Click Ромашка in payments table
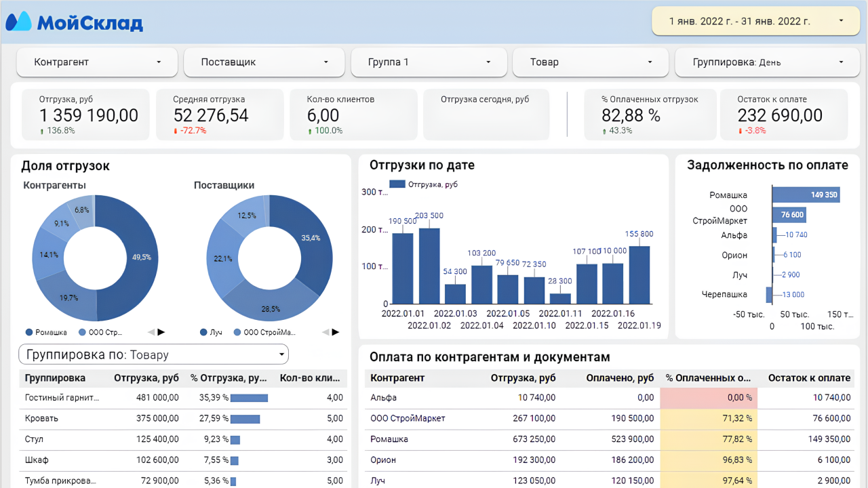Image resolution: width=868 pixels, height=488 pixels. 389,439
